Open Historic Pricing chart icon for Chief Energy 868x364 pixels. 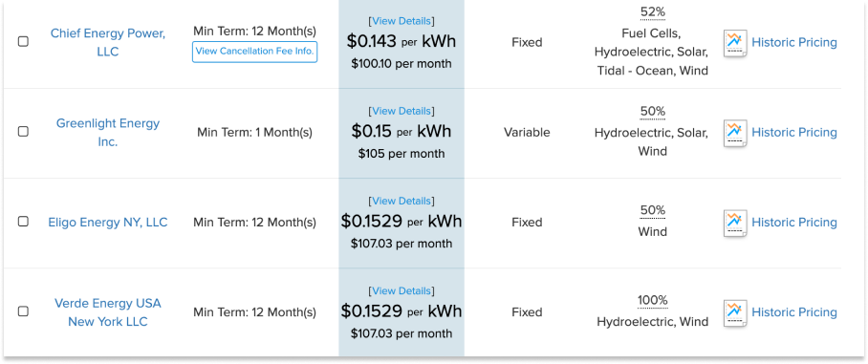tap(735, 43)
